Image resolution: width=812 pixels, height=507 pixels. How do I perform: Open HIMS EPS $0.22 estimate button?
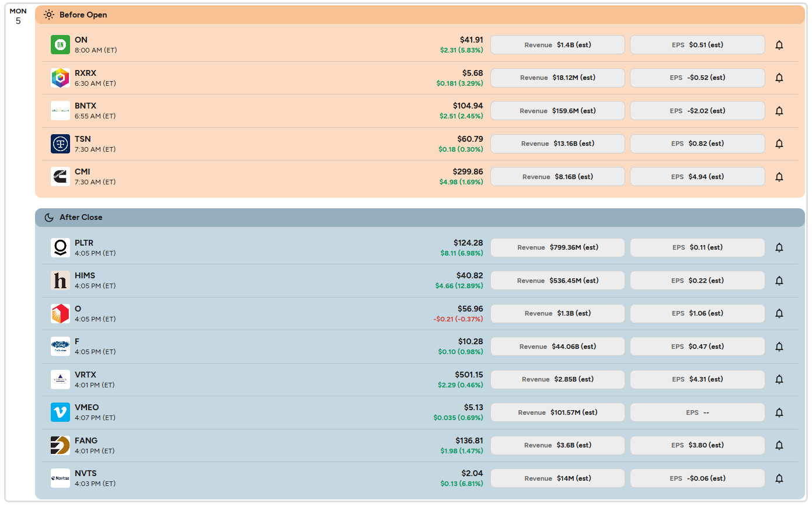[698, 281]
